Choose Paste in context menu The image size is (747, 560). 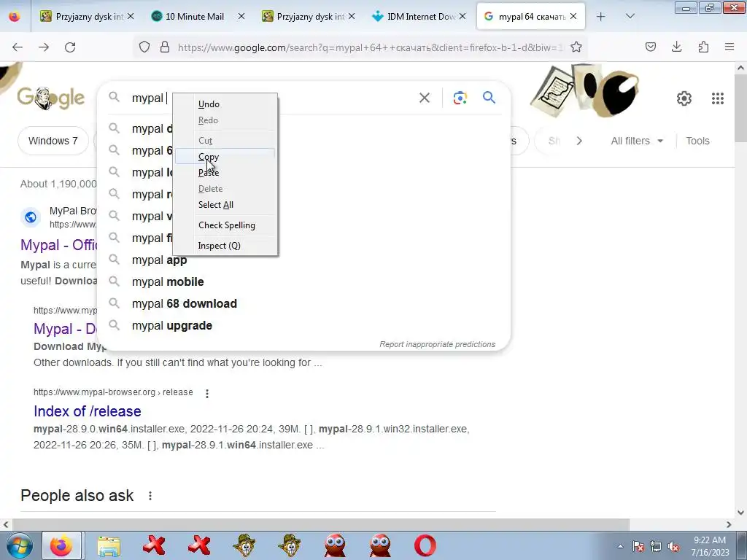point(225,173)
